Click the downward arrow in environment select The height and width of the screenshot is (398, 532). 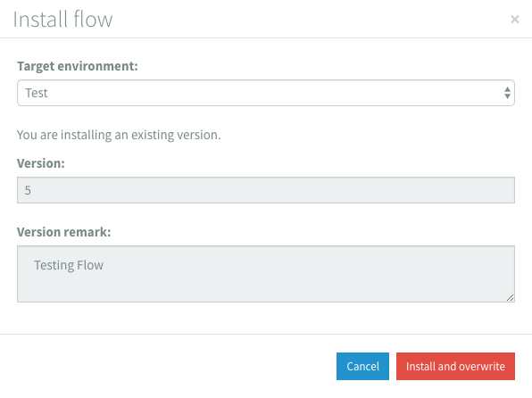pos(507,96)
